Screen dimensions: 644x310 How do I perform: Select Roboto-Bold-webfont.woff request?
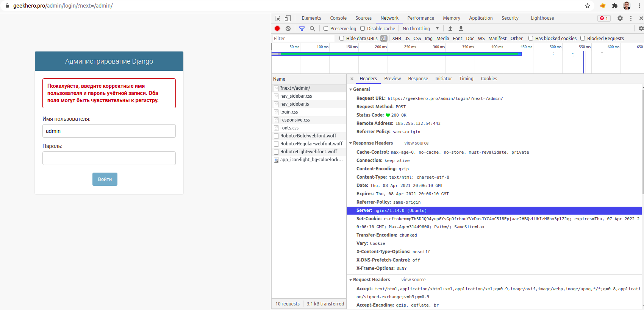click(309, 136)
